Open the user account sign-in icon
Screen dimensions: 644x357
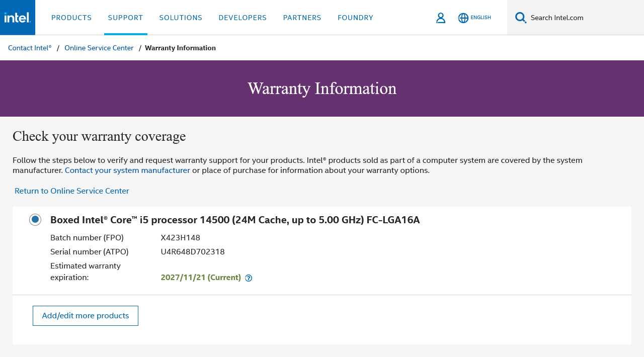pyautogui.click(x=441, y=18)
